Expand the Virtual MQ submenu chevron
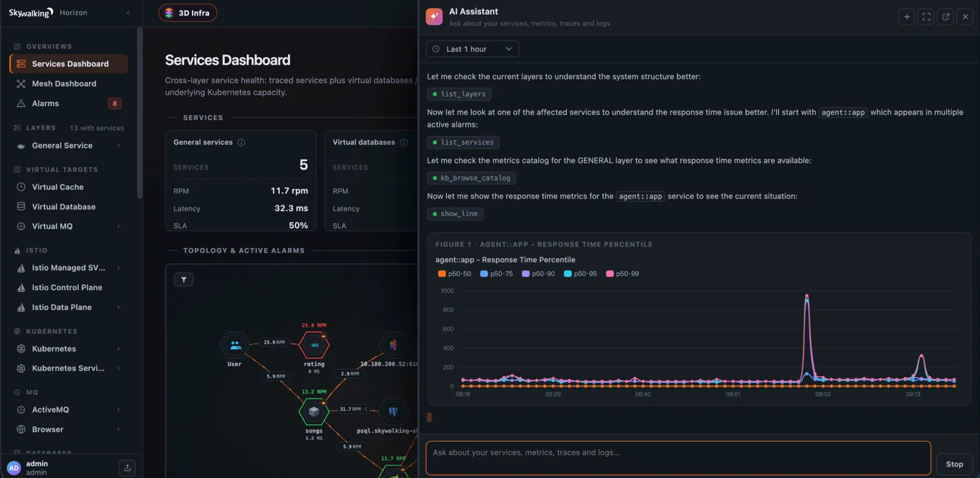This screenshot has height=478, width=980. (x=118, y=226)
